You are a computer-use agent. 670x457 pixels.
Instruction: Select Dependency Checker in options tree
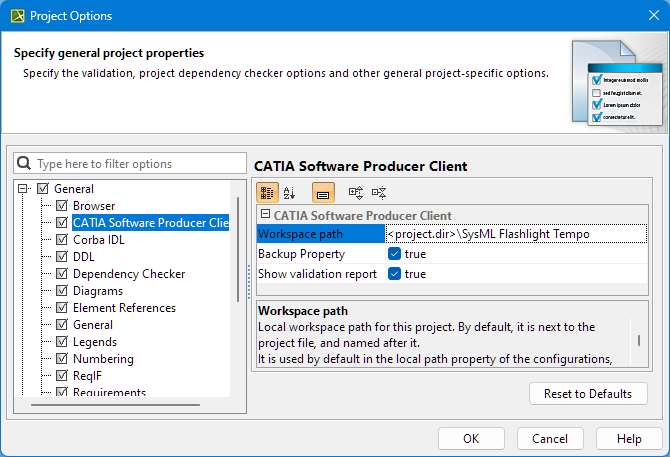click(128, 274)
